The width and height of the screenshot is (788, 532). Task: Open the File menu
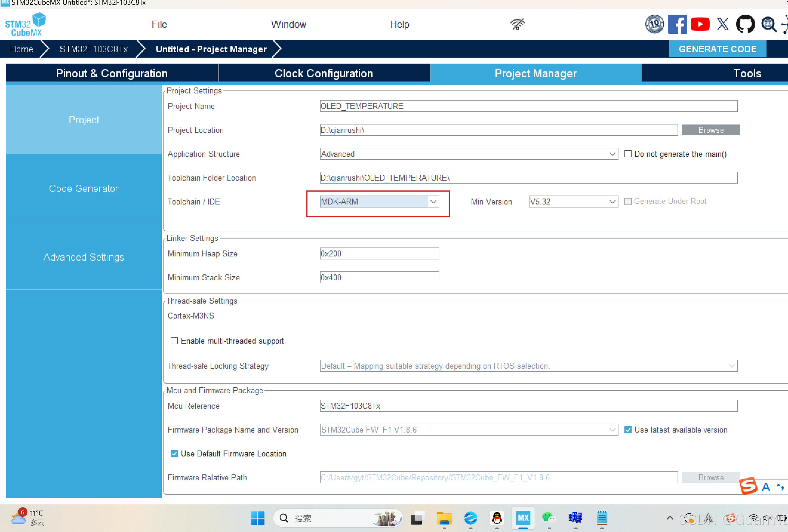click(x=159, y=24)
